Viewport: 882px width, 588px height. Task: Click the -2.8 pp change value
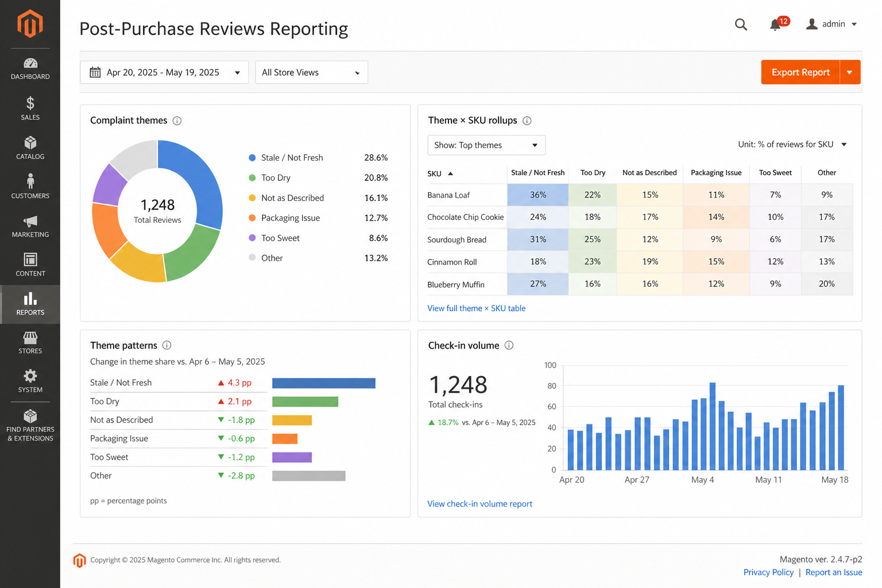[241, 475]
